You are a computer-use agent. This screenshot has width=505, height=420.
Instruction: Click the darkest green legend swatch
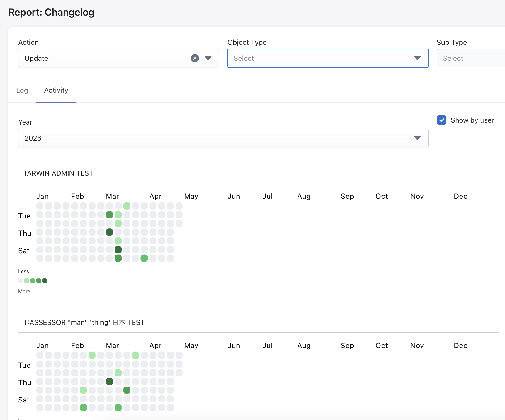(45, 281)
